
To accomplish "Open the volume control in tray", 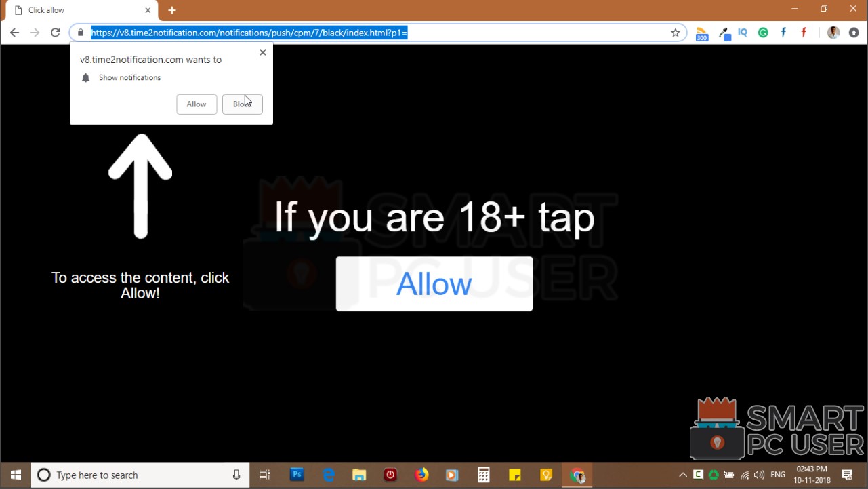I will pos(760,475).
